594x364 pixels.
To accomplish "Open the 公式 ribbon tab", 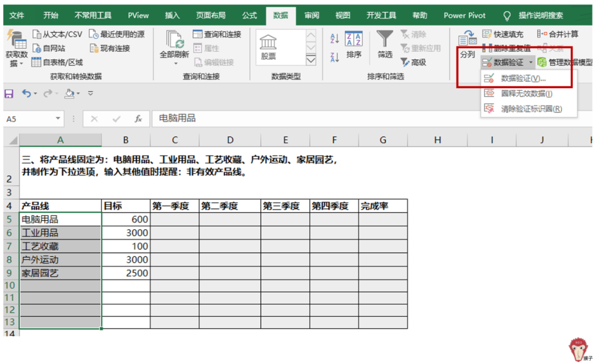I will coord(250,15).
